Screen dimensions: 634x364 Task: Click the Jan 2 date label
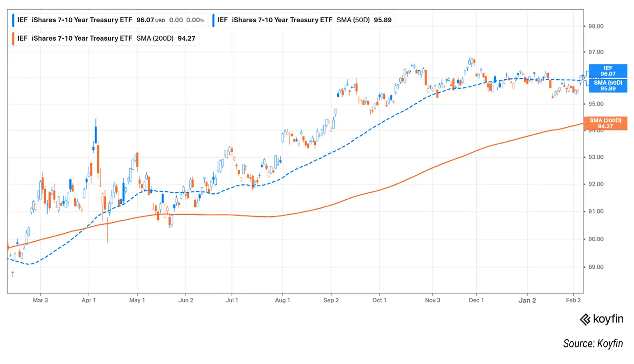pos(528,300)
